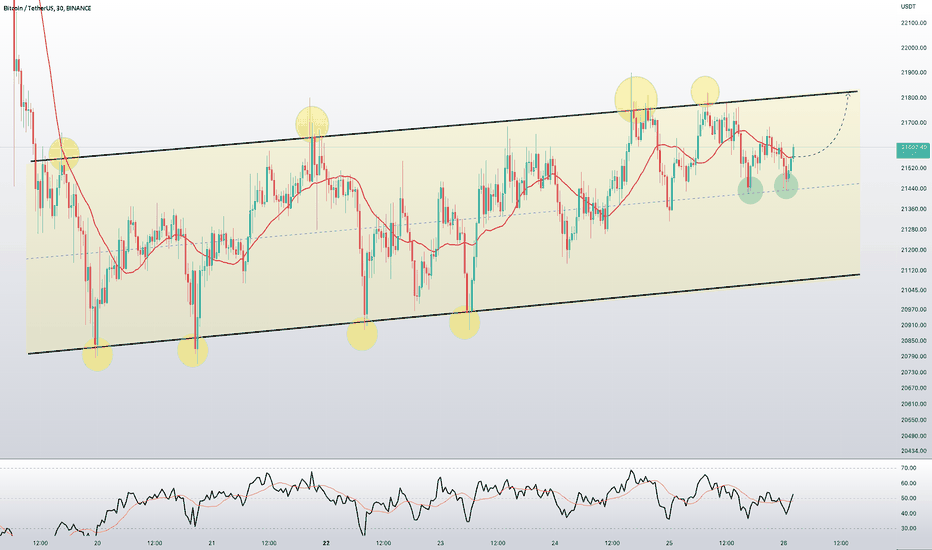Click the 21440.00 price axis label
Screen dimensions: 932x550
[x=914, y=188]
